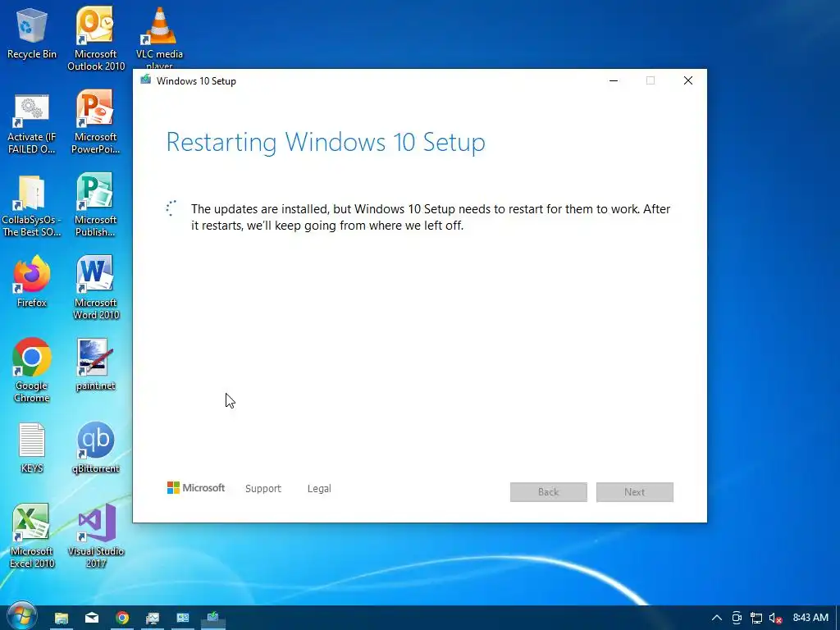Select the Google Chrome desktop shortcut
This screenshot has width=840, height=630.
[32, 370]
